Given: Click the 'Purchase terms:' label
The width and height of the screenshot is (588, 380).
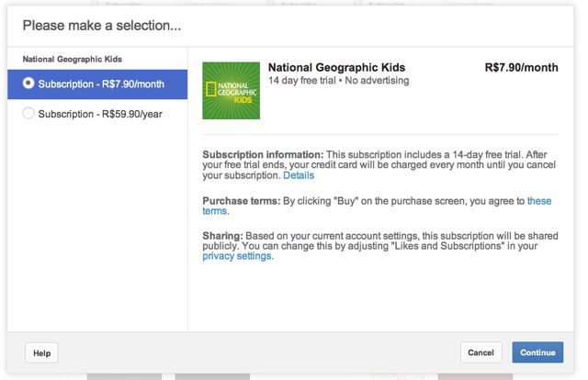Looking at the screenshot, I should (242, 201).
